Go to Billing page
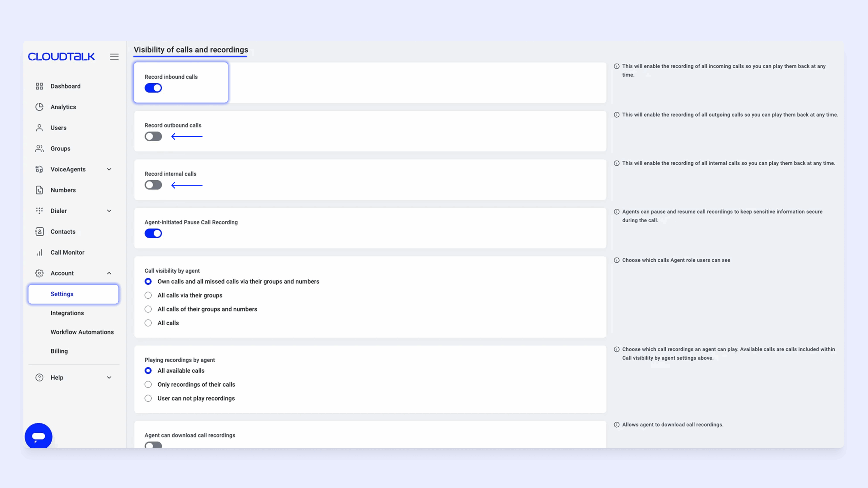Image resolution: width=868 pixels, height=488 pixels. point(59,351)
